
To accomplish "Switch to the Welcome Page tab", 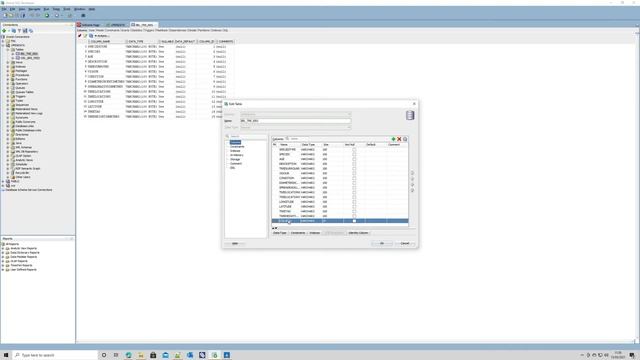I will [89, 25].
